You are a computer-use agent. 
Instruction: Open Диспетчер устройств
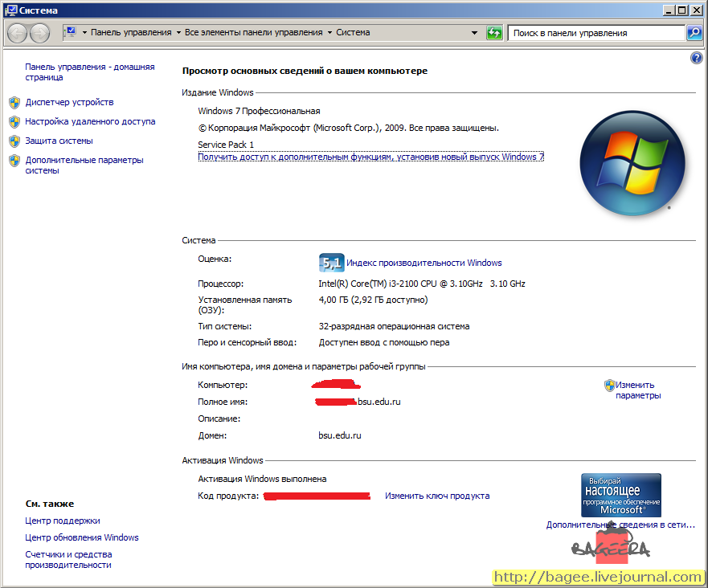click(69, 103)
